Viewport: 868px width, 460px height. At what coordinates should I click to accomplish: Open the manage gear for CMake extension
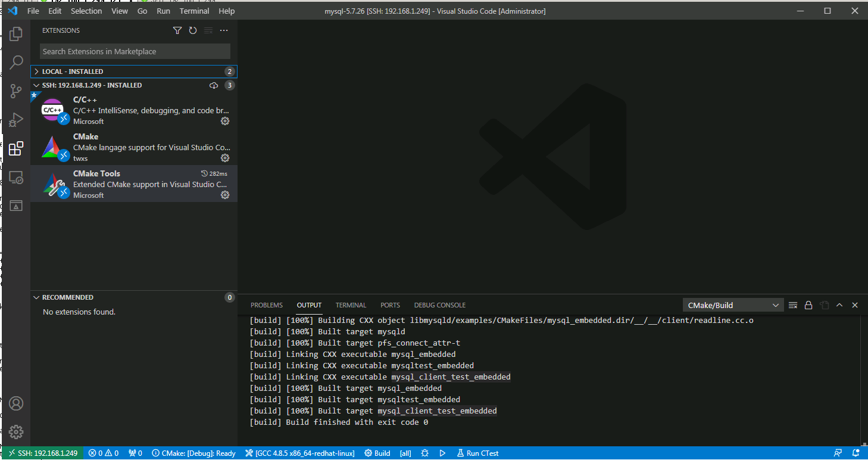pyautogui.click(x=225, y=158)
